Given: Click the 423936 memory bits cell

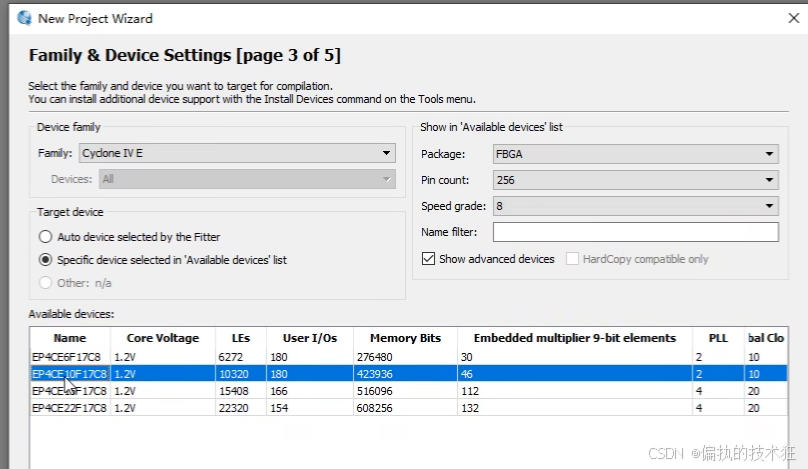Looking at the screenshot, I should pyautogui.click(x=406, y=374).
